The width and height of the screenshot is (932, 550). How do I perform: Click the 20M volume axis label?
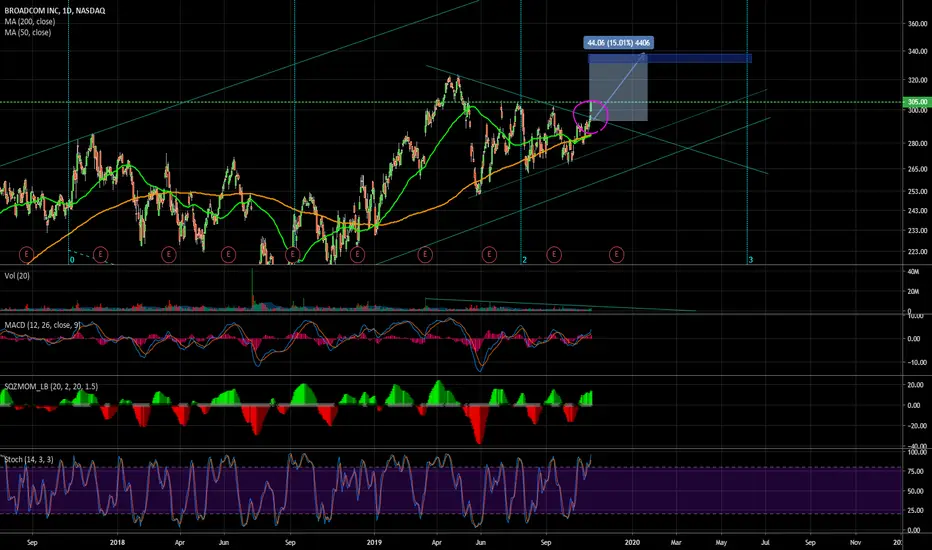tap(914, 291)
